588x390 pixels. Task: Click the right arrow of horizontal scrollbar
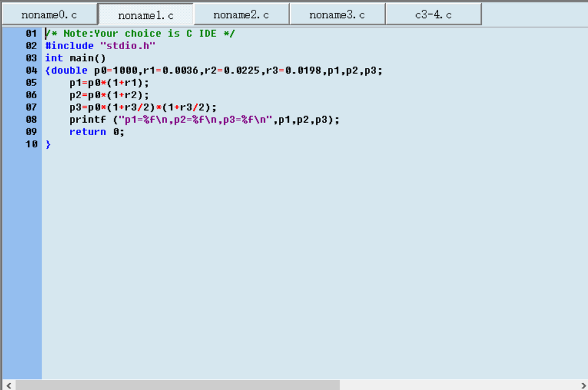[583, 385]
